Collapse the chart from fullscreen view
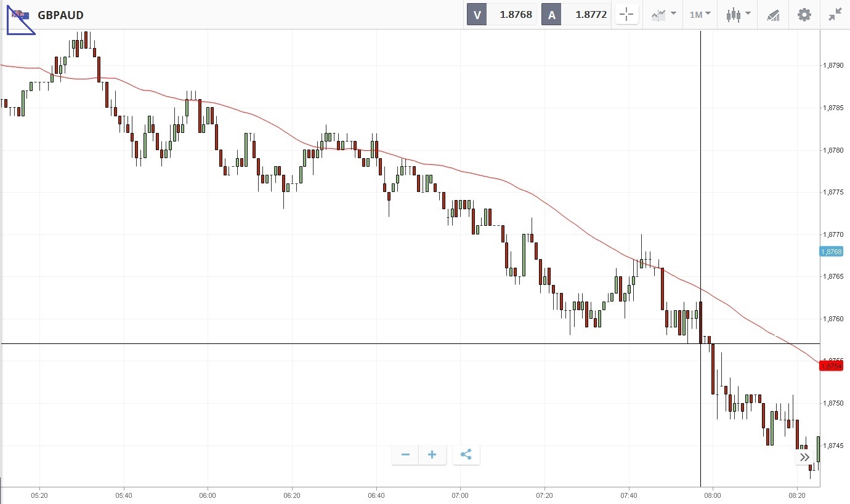 835,15
